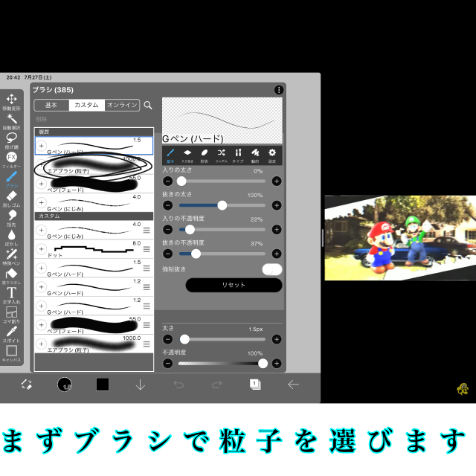Tap the black color swatch in bottom bar
Viewport: 476px width, 476px height.
coord(103,385)
